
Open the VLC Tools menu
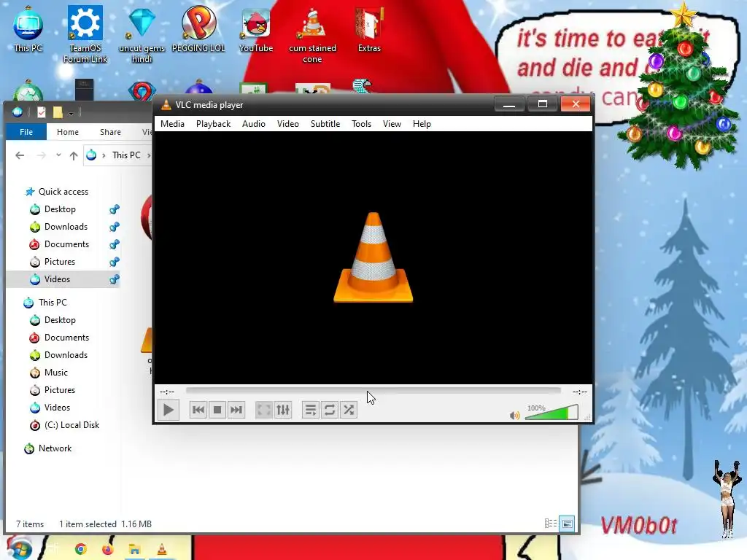tap(362, 124)
